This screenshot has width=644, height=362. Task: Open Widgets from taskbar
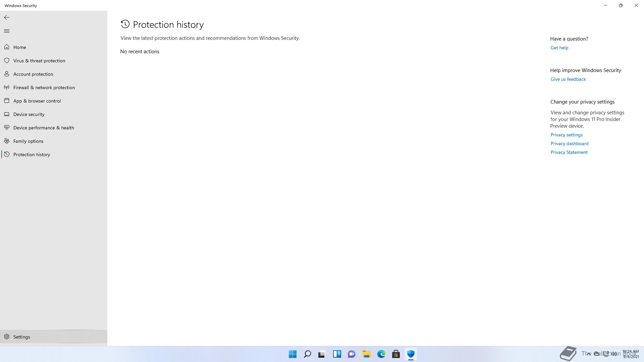pyautogui.click(x=337, y=354)
